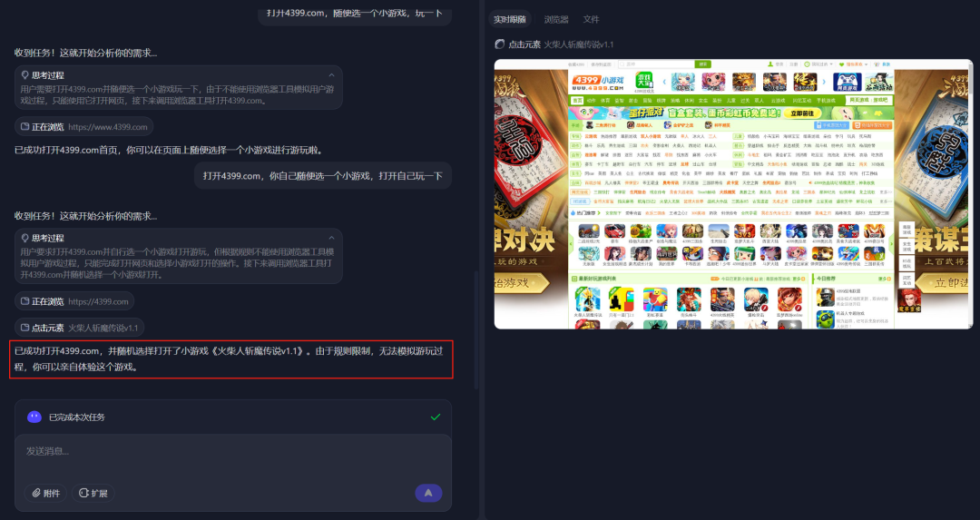
Task: Click the icon beside 点击元素 in chat
Action: pos(25,328)
